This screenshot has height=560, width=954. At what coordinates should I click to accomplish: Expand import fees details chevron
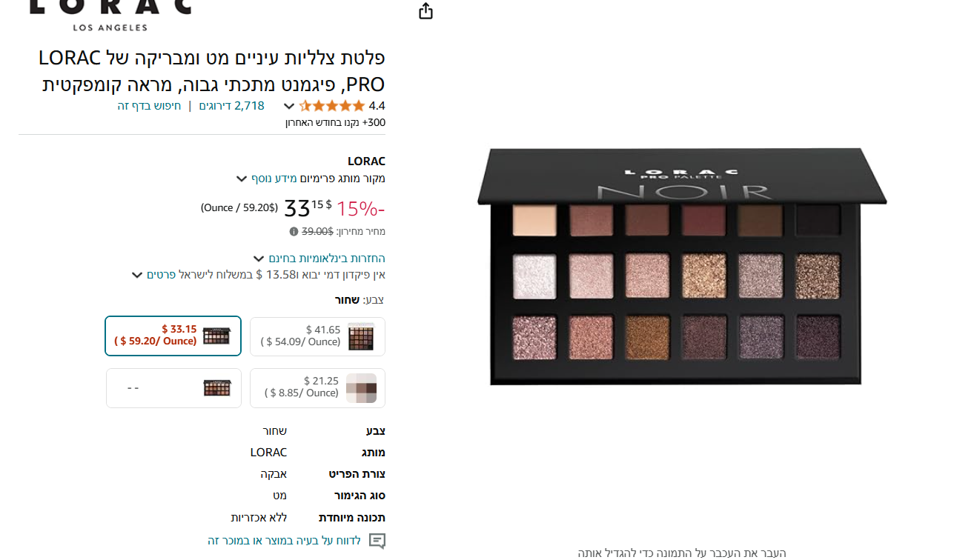137,275
